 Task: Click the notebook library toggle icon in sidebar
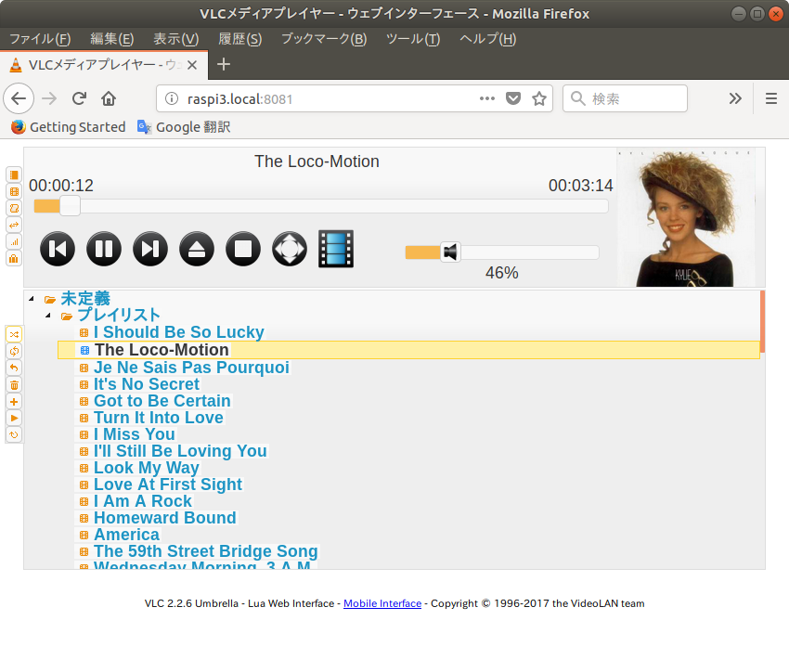[14, 175]
